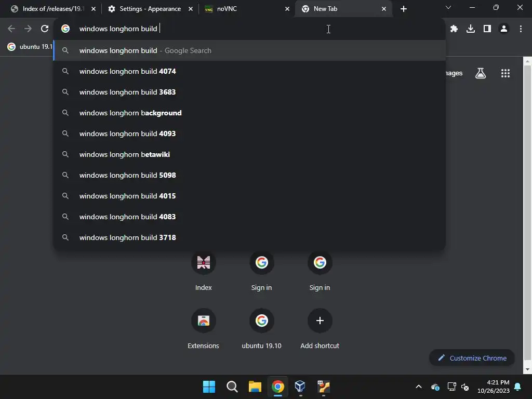Click the Chrome taskbar icon
This screenshot has height=399, width=532.
click(278, 387)
